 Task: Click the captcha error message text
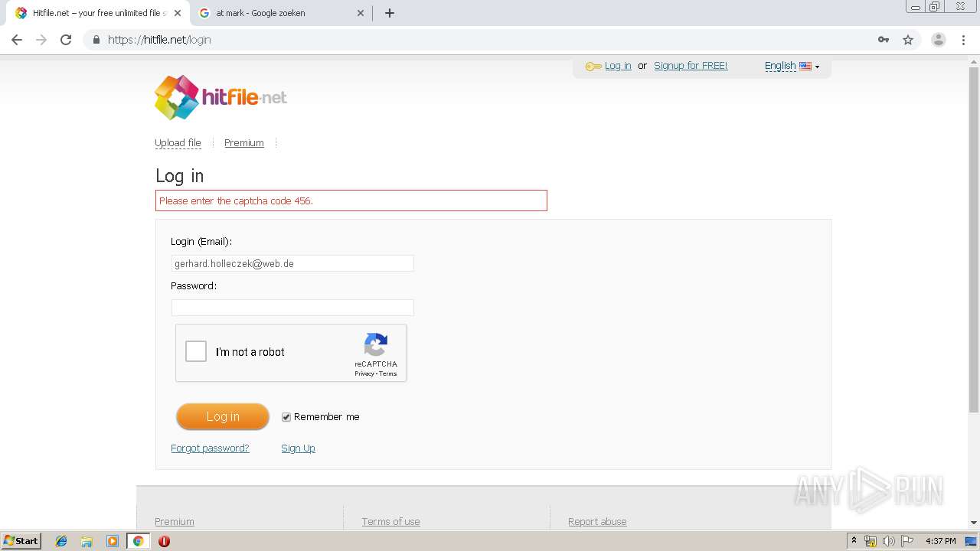coord(236,201)
